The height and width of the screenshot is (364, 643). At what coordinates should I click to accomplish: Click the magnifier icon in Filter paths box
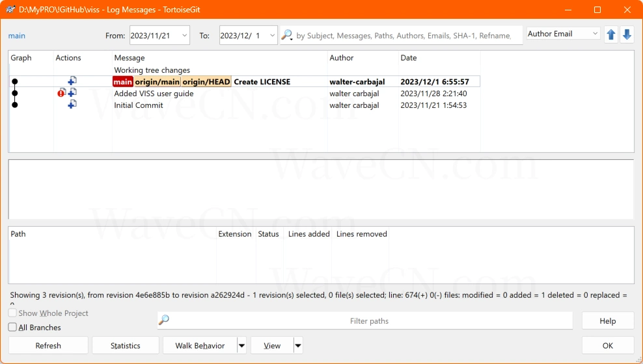pyautogui.click(x=164, y=320)
